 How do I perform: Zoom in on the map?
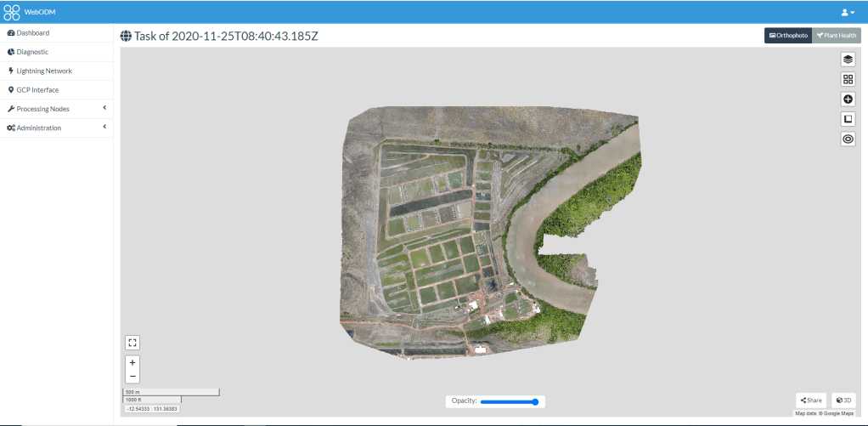pyautogui.click(x=132, y=362)
